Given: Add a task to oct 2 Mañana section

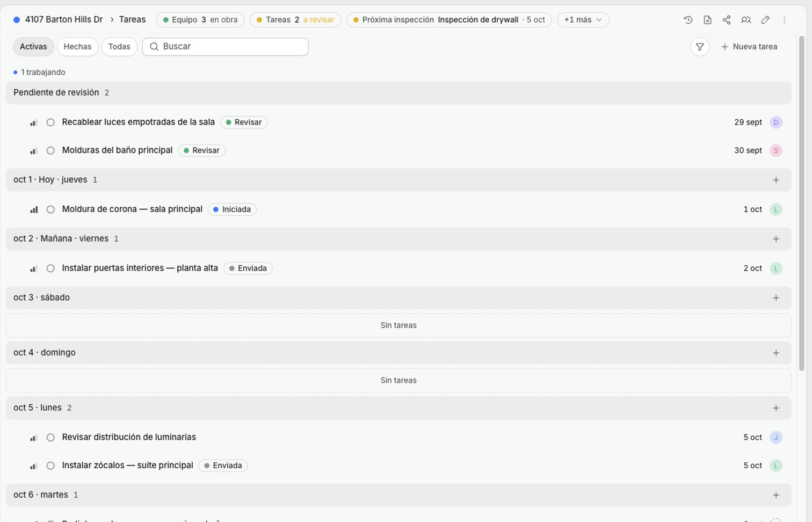Looking at the screenshot, I should pyautogui.click(x=776, y=239).
